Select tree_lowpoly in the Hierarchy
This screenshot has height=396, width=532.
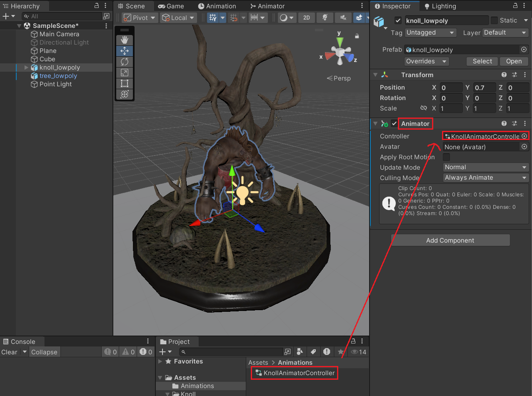tap(58, 76)
